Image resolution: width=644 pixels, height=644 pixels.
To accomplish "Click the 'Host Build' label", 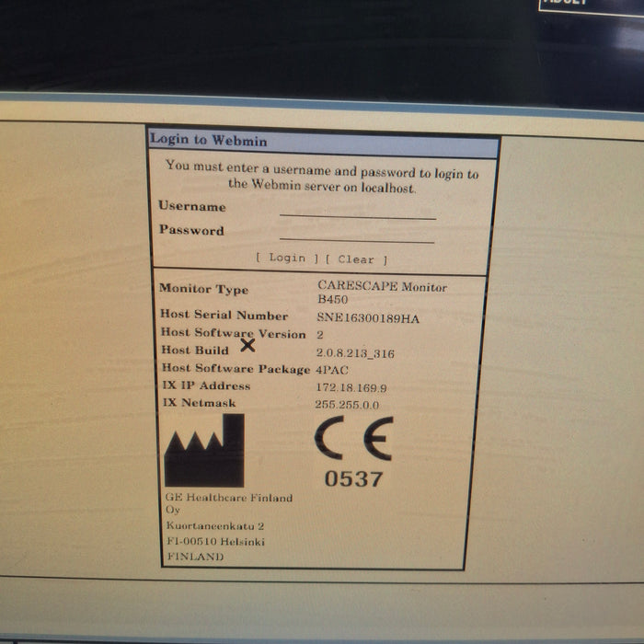I will point(195,350).
